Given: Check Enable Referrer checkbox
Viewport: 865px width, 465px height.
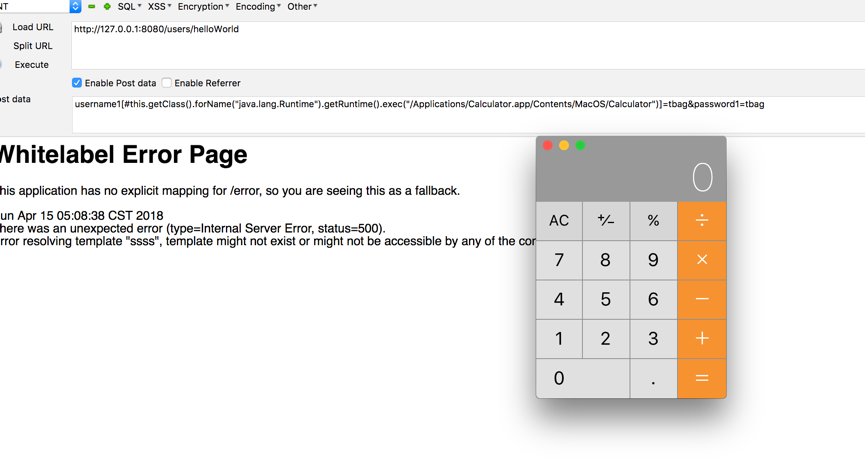Looking at the screenshot, I should [x=167, y=83].
